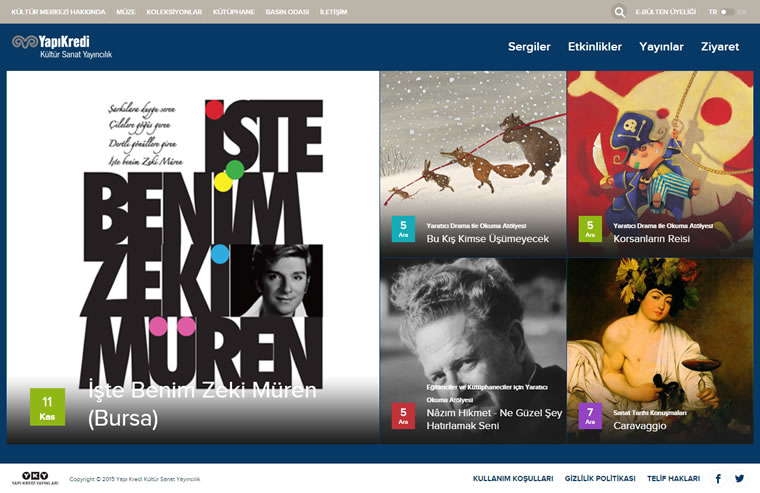The height and width of the screenshot is (493, 760).
Task: Toggle the TR/EN language switch
Action: [726, 12]
